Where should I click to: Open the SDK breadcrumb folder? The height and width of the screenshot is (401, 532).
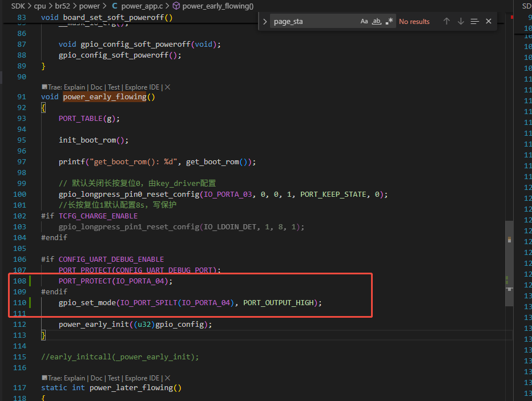click(18, 6)
